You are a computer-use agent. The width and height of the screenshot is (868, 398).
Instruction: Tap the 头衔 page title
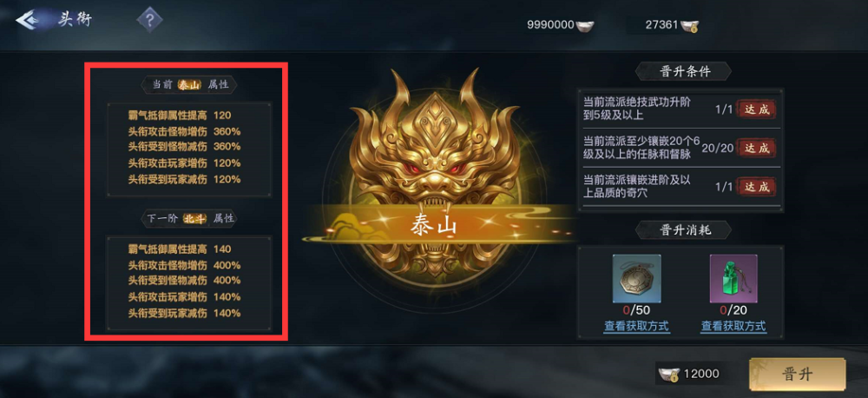pyautogui.click(x=76, y=20)
